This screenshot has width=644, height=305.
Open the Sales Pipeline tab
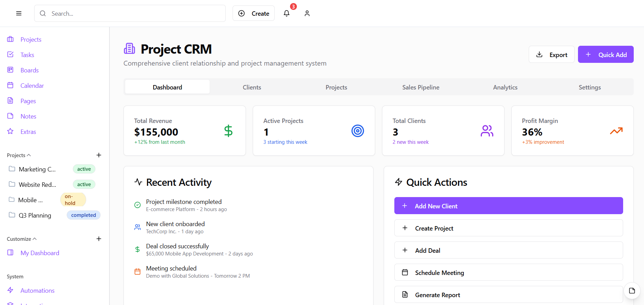(421, 87)
